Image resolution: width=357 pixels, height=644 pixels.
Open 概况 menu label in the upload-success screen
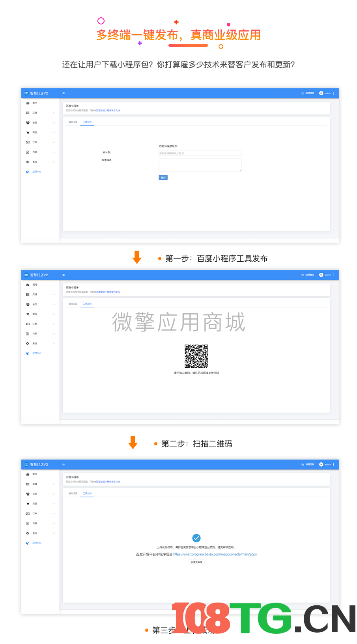point(35,474)
